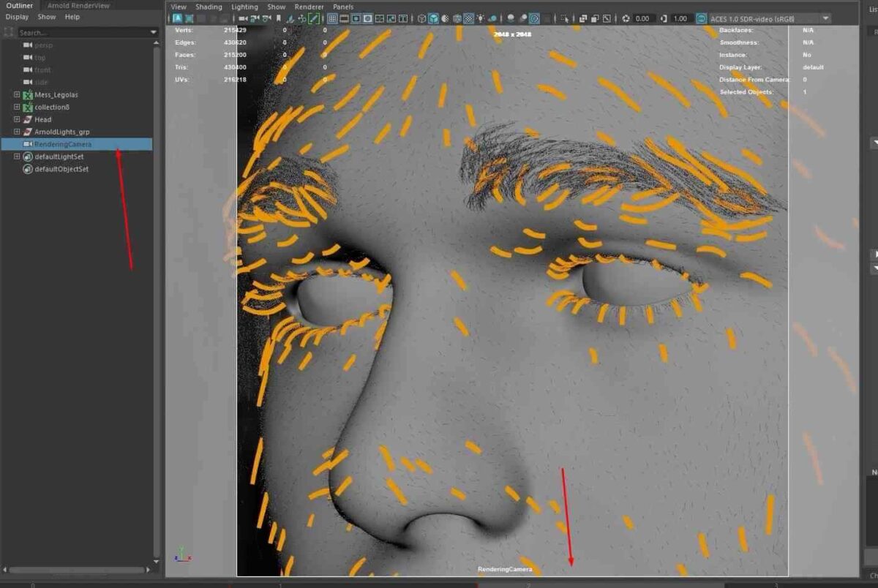
Task: Open the Renderer menu
Action: coord(309,7)
